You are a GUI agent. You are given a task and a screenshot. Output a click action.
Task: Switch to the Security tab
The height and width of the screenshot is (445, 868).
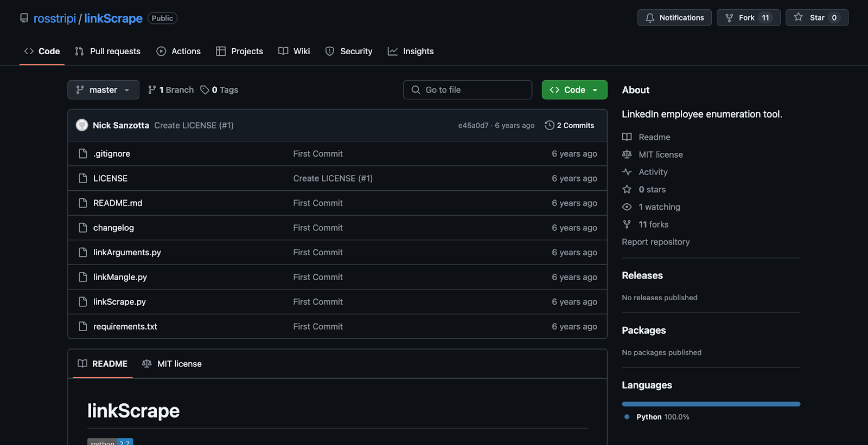coord(349,51)
